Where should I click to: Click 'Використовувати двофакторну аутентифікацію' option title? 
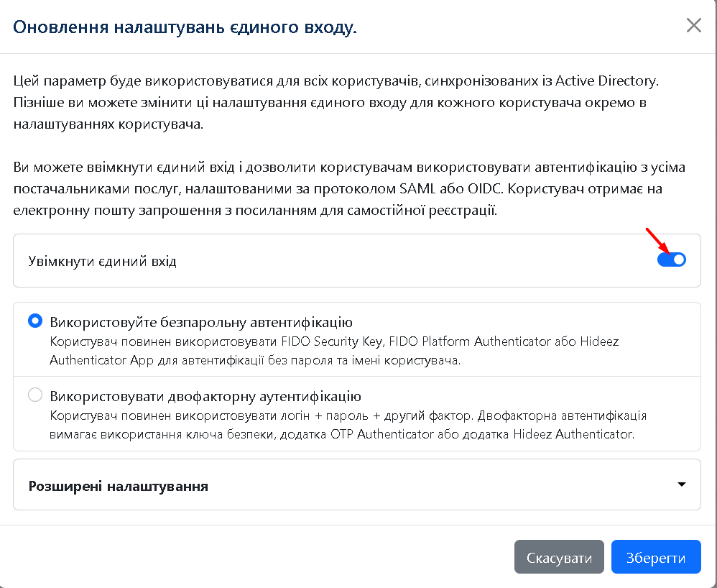pos(205,396)
